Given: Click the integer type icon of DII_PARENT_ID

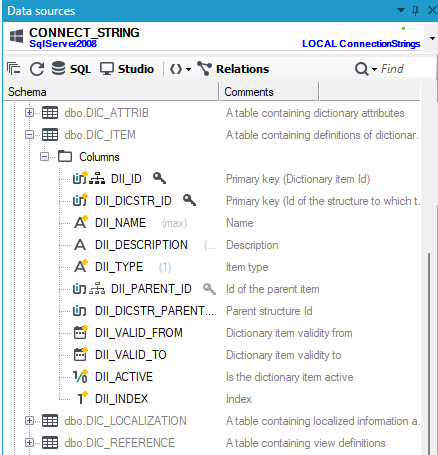Looking at the screenshot, I should point(79,289).
